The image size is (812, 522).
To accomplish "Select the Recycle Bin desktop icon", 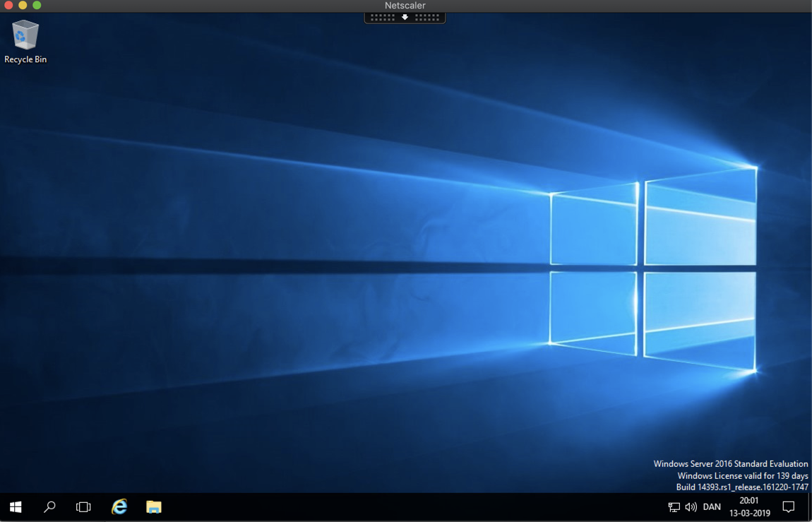I will tap(25, 42).
